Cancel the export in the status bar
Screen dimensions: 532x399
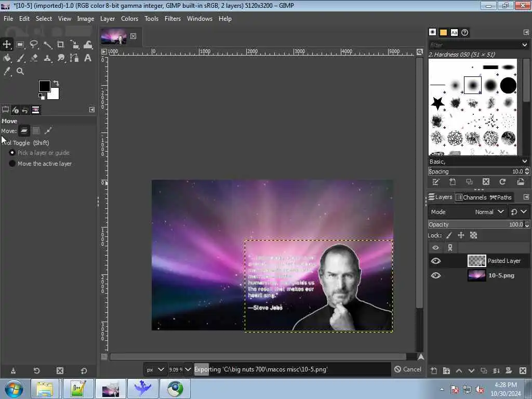pyautogui.click(x=408, y=369)
